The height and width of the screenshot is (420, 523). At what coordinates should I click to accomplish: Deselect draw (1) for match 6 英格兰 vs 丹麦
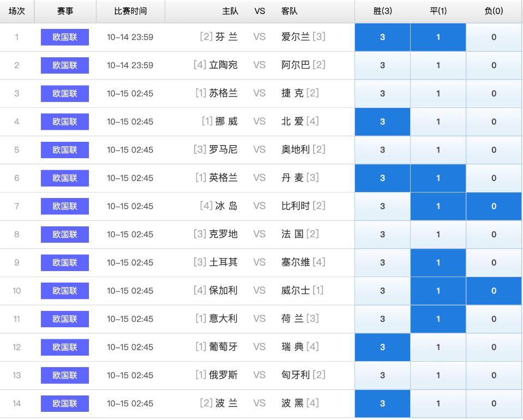pos(438,178)
